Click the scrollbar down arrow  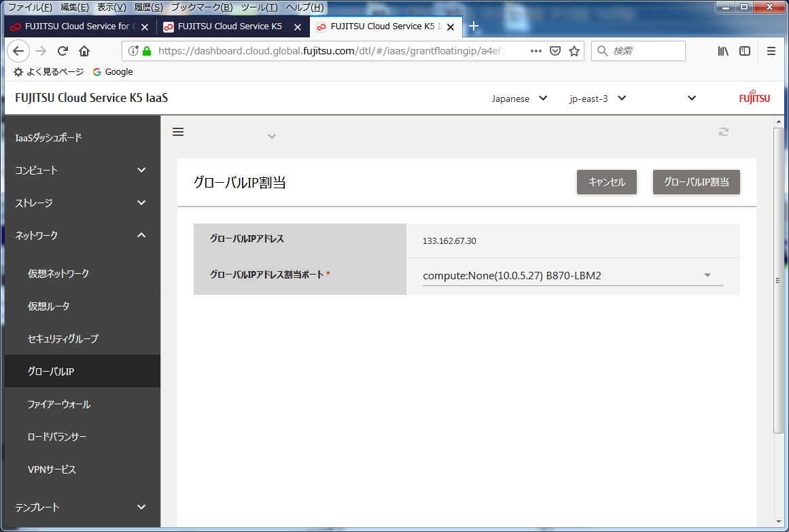point(778,522)
